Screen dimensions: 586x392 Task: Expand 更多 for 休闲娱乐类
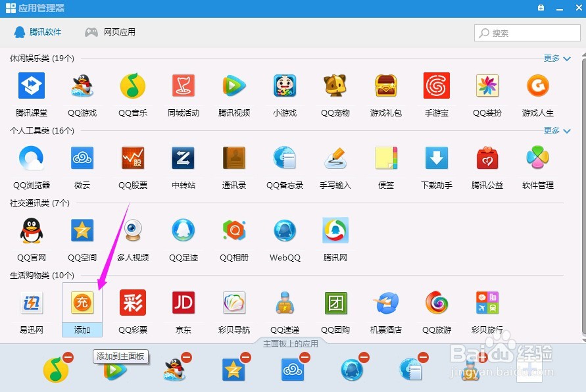[557, 59]
